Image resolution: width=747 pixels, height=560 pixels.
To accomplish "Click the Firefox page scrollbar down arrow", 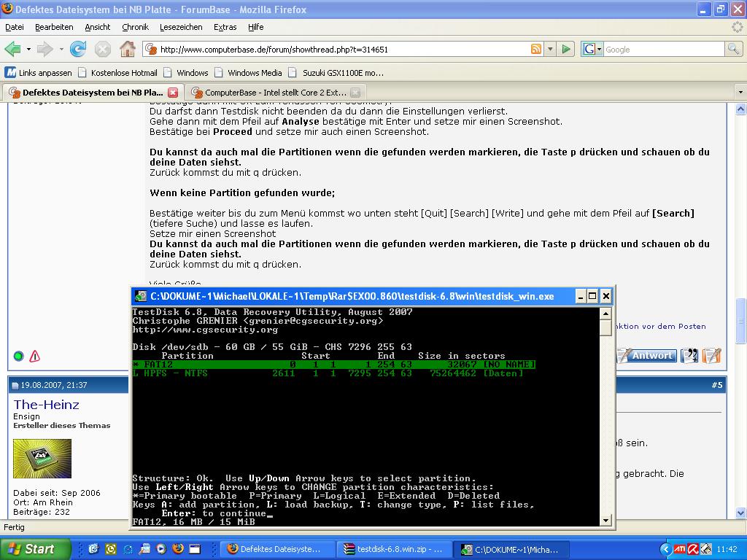I will (x=741, y=513).
